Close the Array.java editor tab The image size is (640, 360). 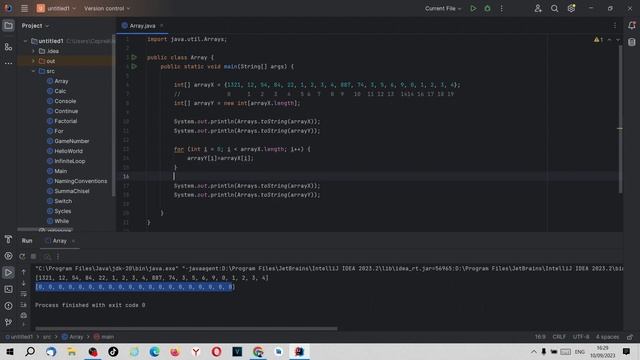[162, 26]
